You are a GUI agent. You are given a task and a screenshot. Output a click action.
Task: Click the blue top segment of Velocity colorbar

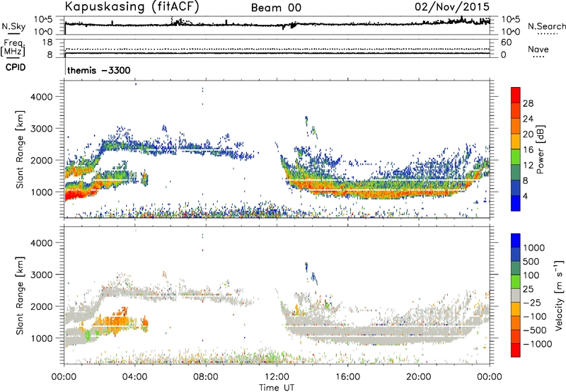516,241
